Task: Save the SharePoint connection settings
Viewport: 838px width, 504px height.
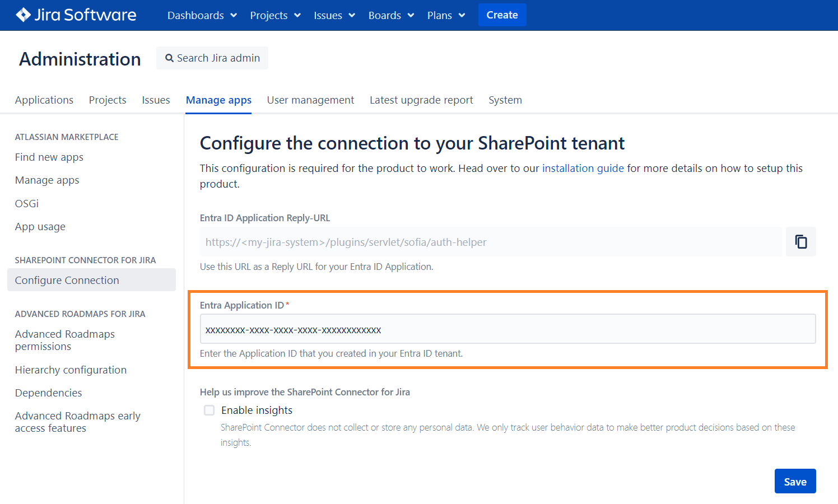Action: tap(795, 482)
